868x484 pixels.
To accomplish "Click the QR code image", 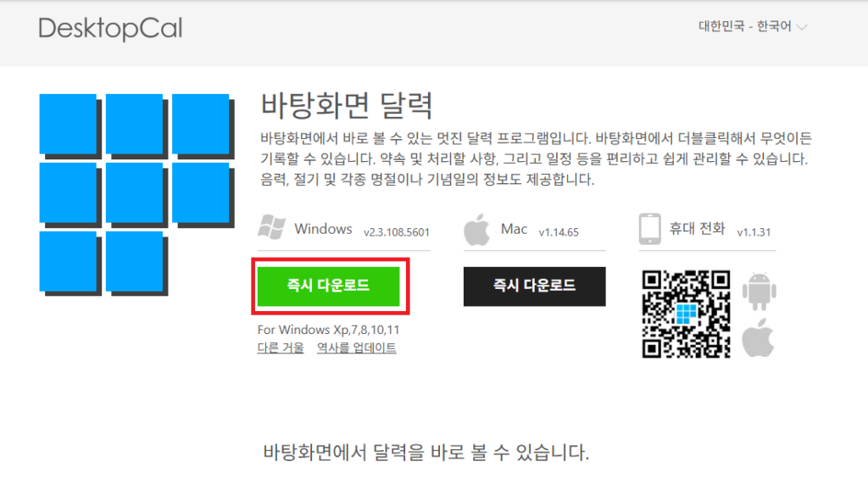I will click(685, 313).
